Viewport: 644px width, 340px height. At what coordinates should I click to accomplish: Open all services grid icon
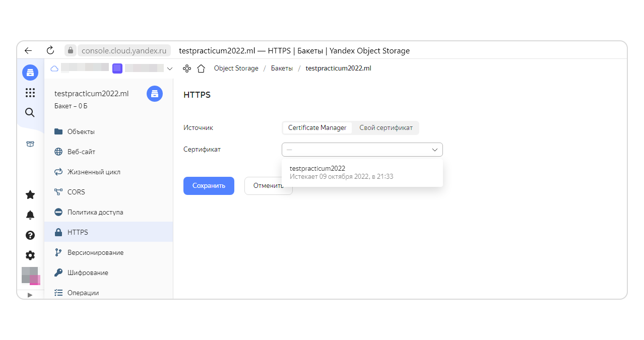click(x=30, y=93)
